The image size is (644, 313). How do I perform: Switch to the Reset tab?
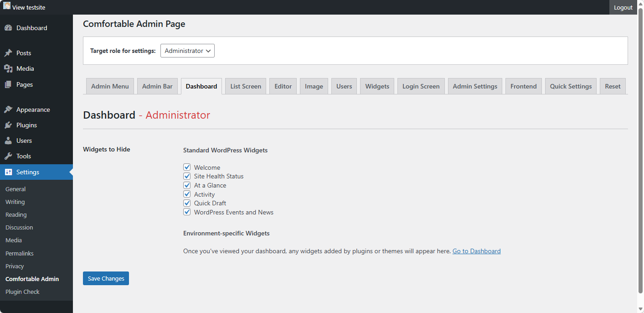[613, 86]
